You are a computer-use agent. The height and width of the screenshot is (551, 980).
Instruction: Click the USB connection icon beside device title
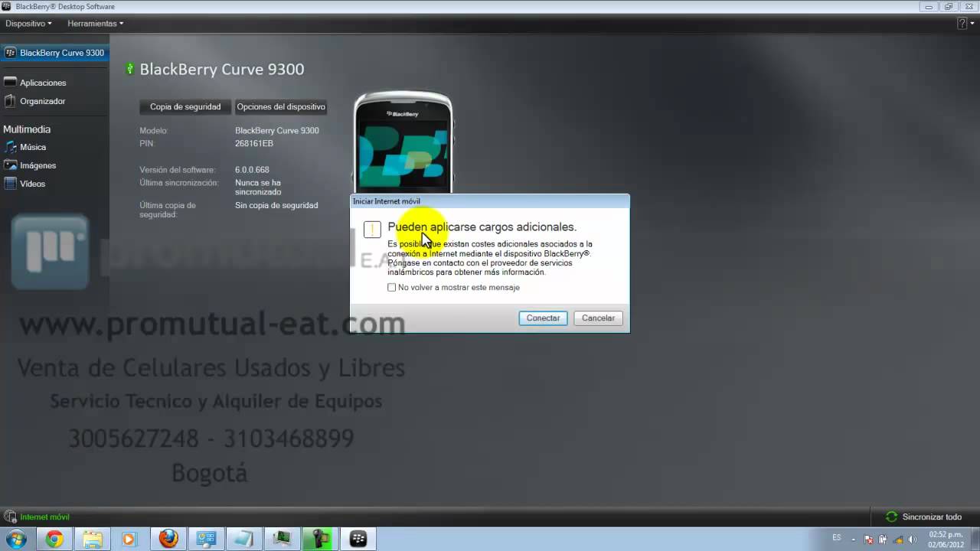pos(129,69)
